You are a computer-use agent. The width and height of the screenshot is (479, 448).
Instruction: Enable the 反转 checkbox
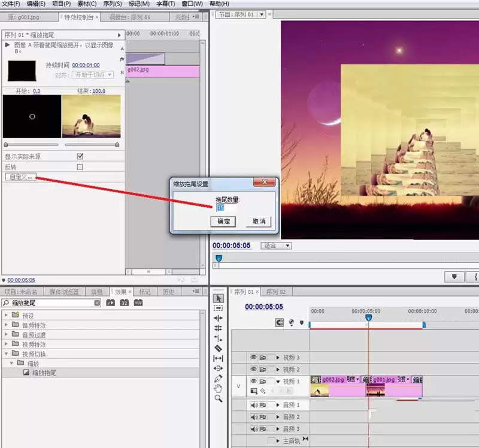(80, 167)
